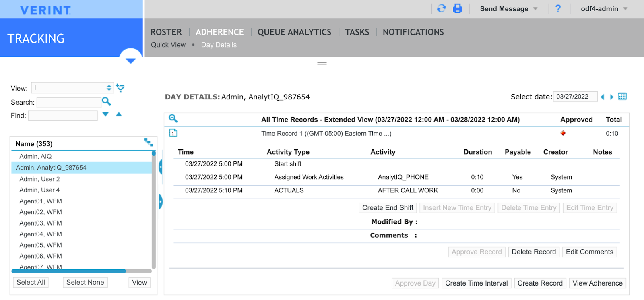This screenshot has height=300, width=644.
Task: Select Agent03, WFM in the list
Action: (x=41, y=223)
